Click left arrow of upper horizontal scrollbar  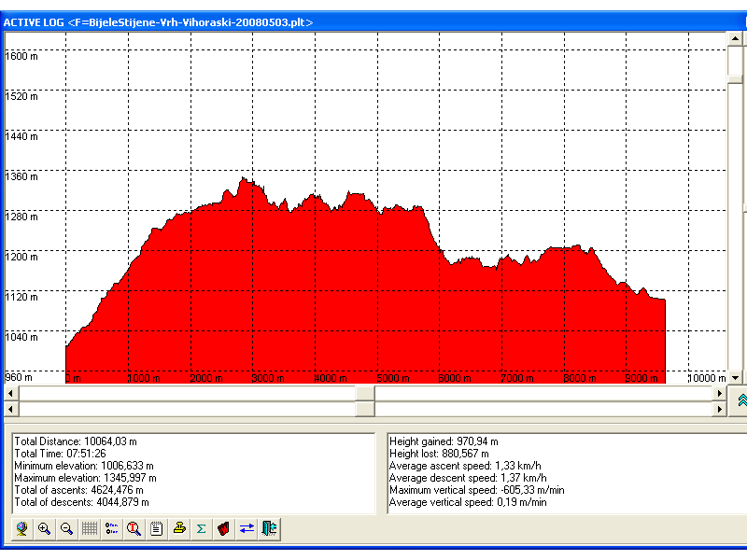10,393
